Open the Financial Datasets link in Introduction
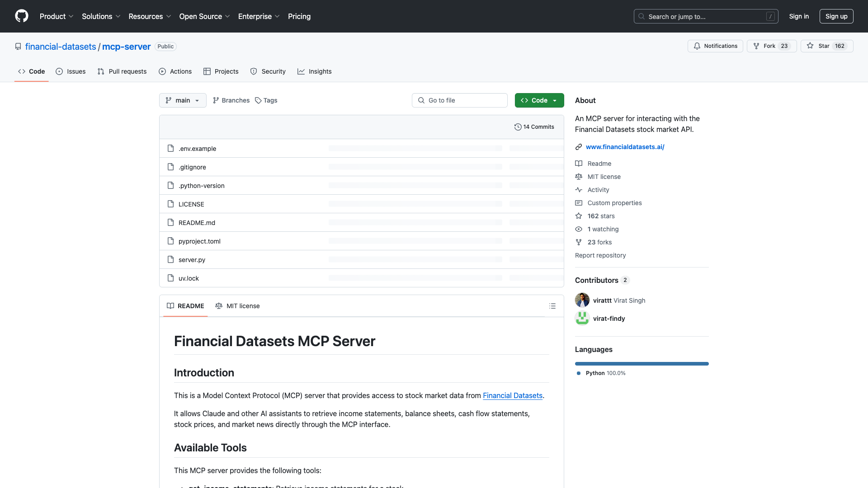Image resolution: width=868 pixels, height=488 pixels. point(512,395)
